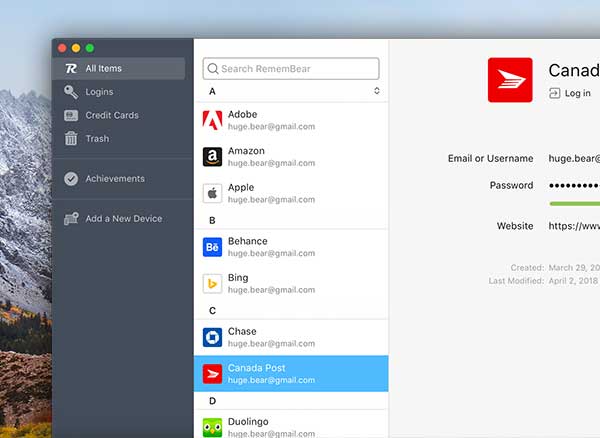600x438 pixels.
Task: Click the Last Modified date value
Action: coord(573,280)
